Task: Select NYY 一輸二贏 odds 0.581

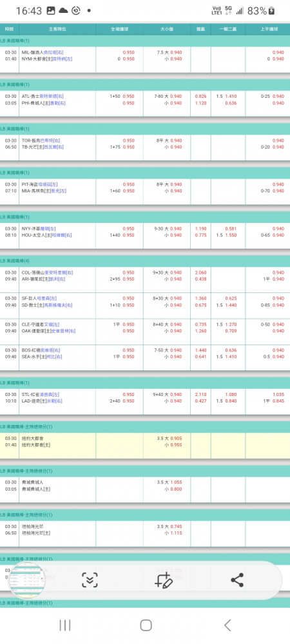Action: [231, 229]
